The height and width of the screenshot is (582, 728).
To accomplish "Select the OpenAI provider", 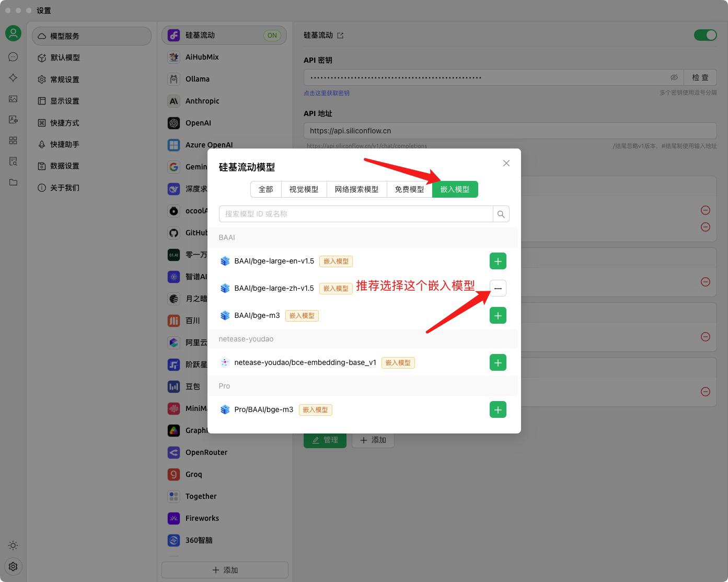I will pyautogui.click(x=224, y=123).
